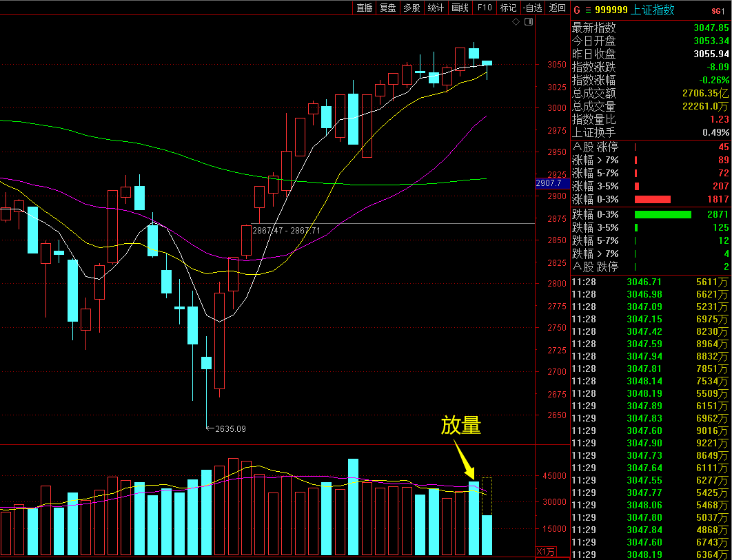
Task: Remove from watchlist with -自选
Action: click(533, 8)
